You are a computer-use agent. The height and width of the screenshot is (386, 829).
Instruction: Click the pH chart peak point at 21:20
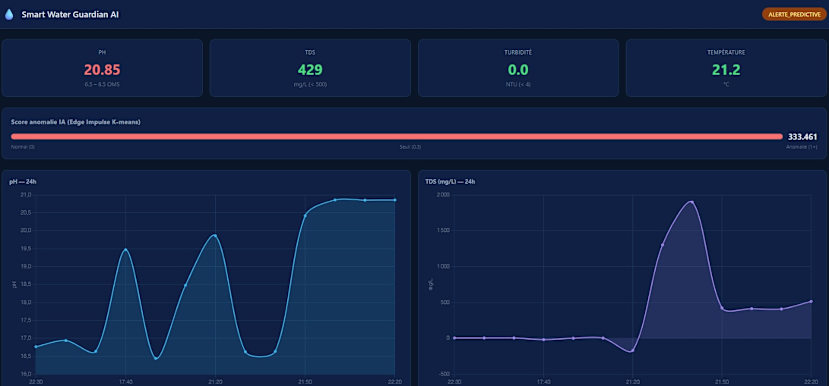[x=215, y=236]
